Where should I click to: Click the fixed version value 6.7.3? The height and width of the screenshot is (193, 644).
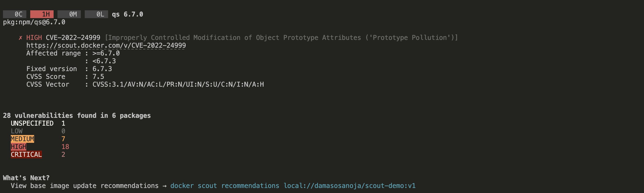[x=102, y=69]
